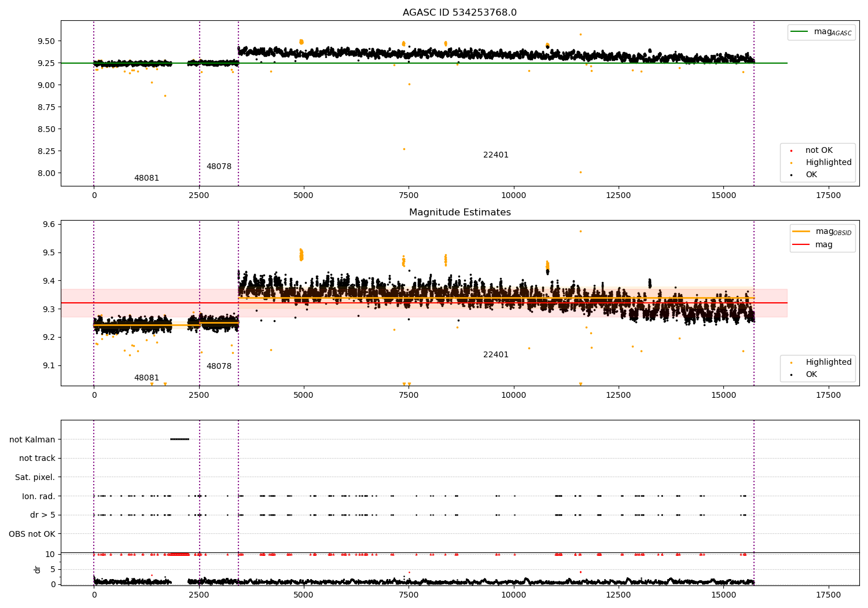The height and width of the screenshot is (608, 868).
Task: Click the 'not Kalman' row label
Action: click(32, 439)
